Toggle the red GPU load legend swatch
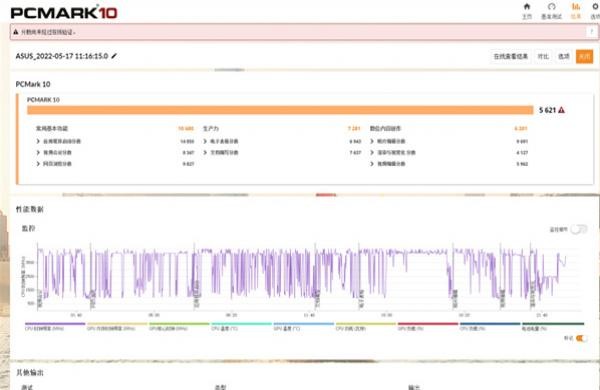The height and width of the screenshot is (390, 600). [428, 326]
